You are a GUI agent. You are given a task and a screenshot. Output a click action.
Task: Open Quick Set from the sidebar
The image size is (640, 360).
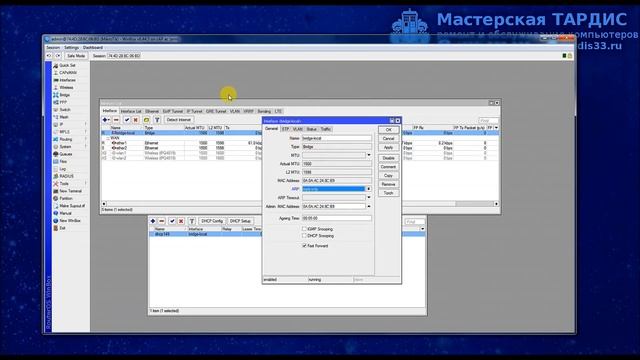[x=67, y=65]
